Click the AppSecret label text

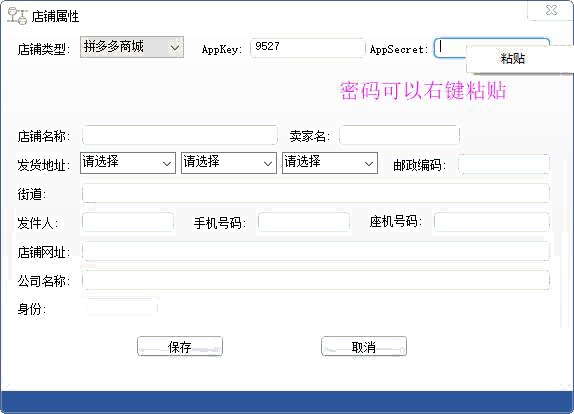(399, 49)
